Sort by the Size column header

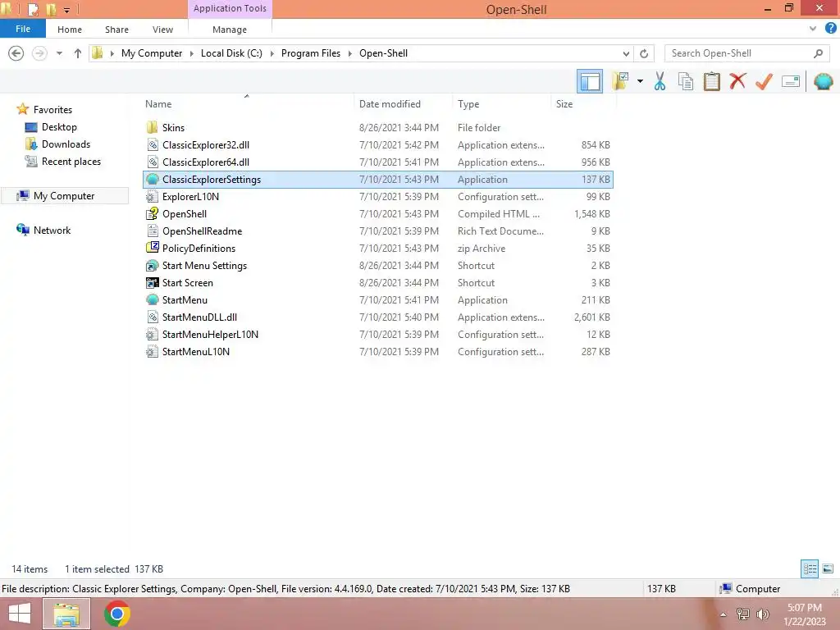583,104
